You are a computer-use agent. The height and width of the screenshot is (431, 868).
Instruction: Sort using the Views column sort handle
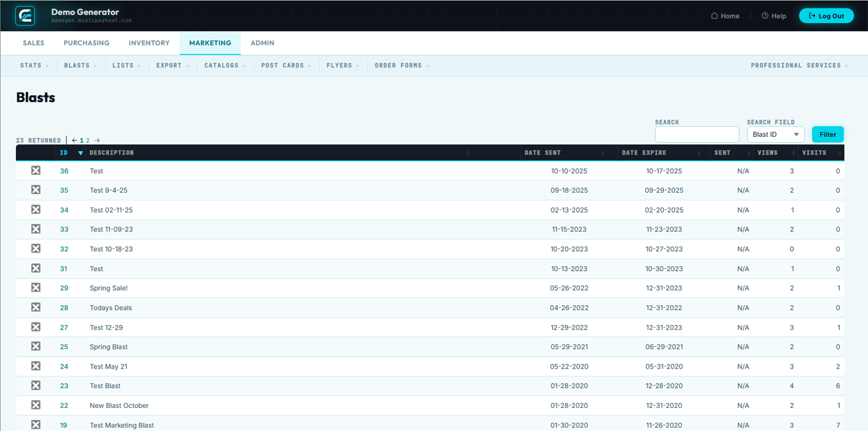pos(793,153)
